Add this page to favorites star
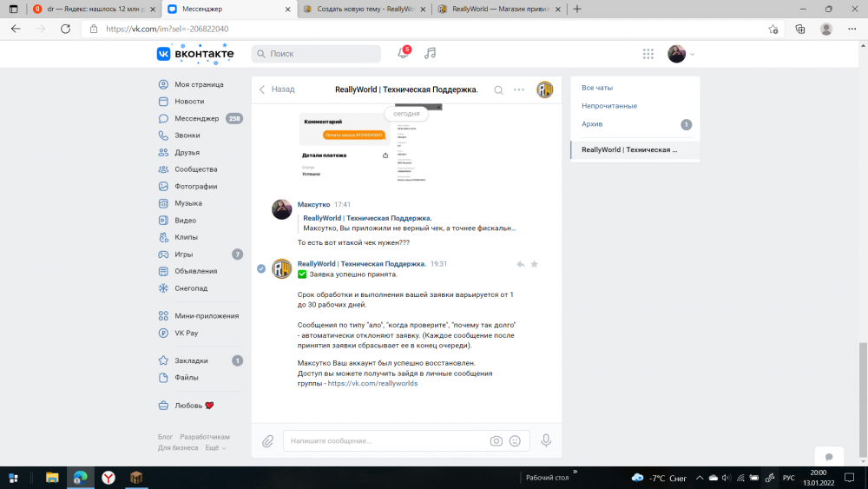Viewport: 868px width, 489px height. (773, 29)
